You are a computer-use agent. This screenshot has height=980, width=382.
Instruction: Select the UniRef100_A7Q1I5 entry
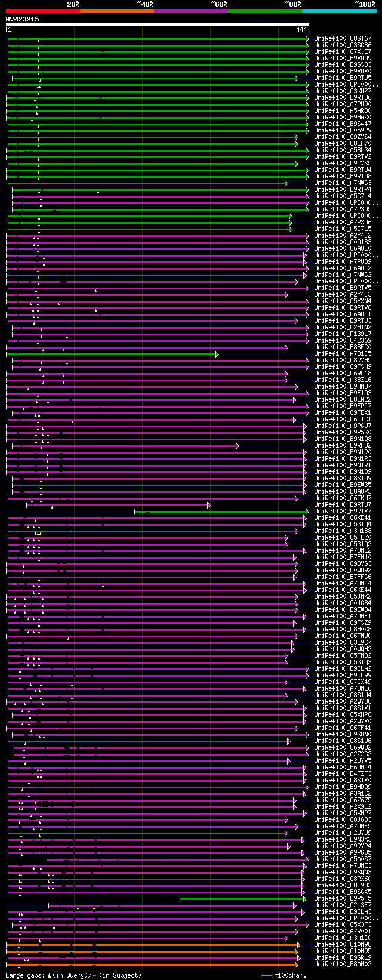(343, 354)
